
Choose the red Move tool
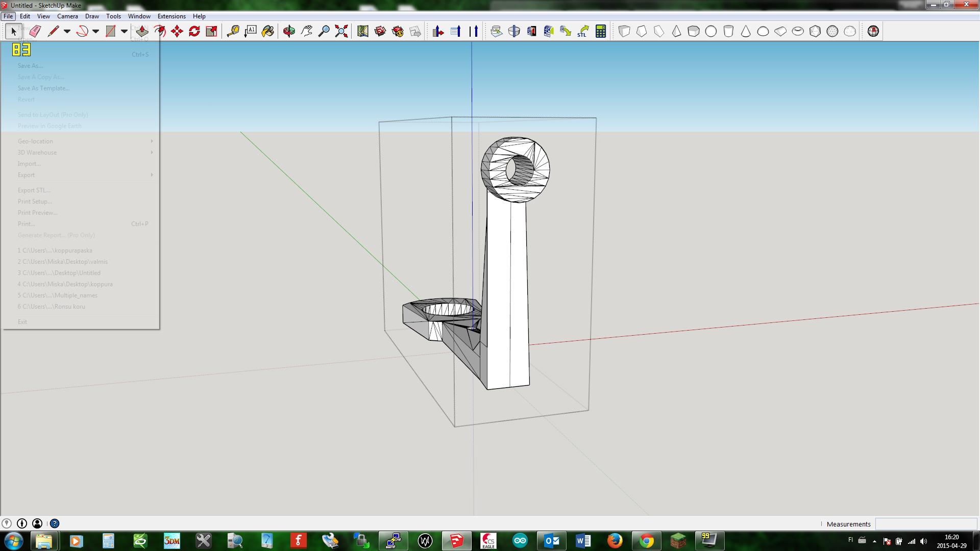(177, 31)
